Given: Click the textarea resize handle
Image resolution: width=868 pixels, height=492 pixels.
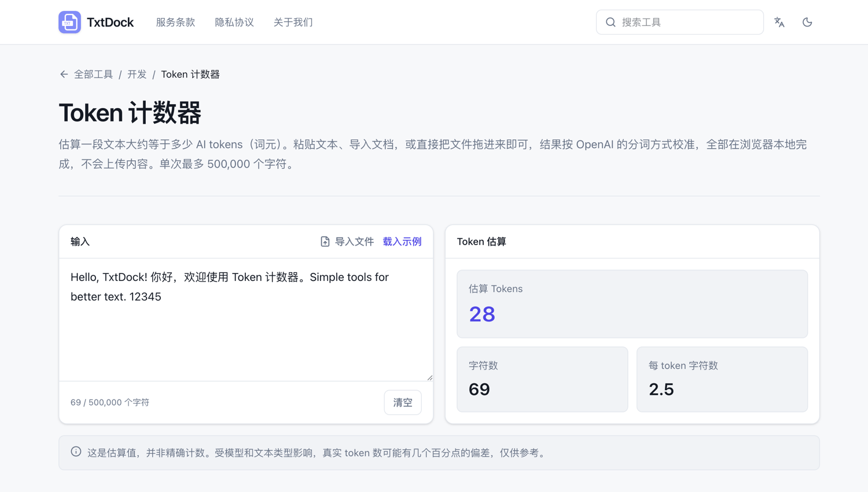Looking at the screenshot, I should tap(429, 378).
